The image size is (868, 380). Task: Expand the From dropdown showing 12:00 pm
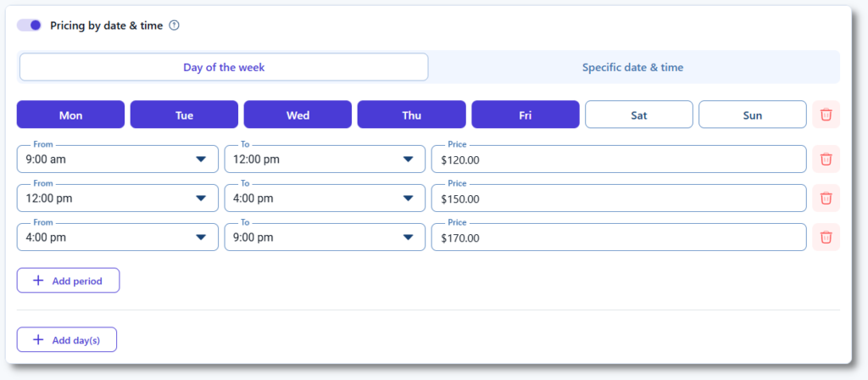(x=117, y=198)
